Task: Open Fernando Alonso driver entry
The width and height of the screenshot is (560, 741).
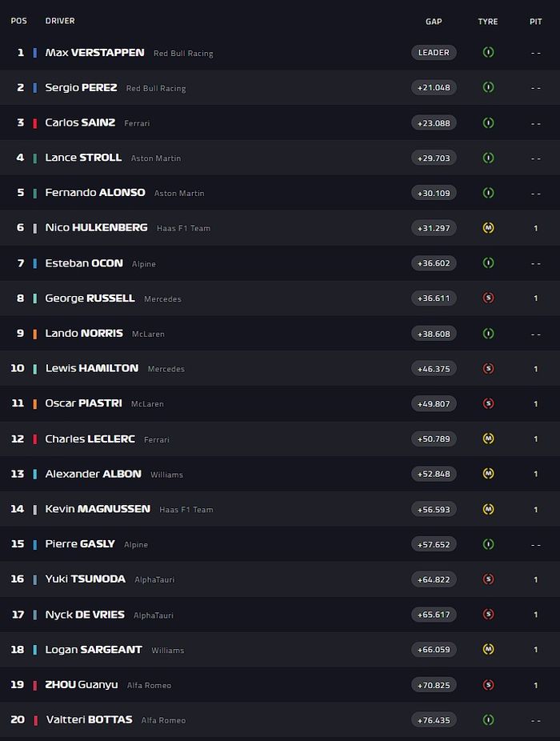Action: tap(95, 193)
